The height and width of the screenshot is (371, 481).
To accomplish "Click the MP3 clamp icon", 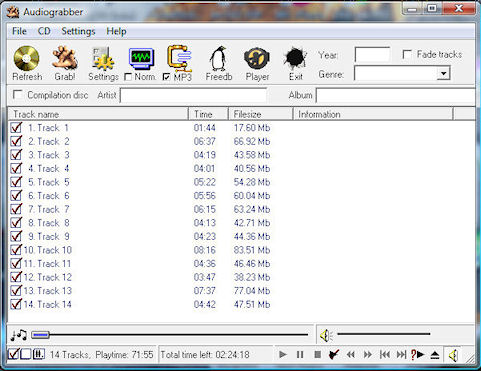I will [179, 59].
